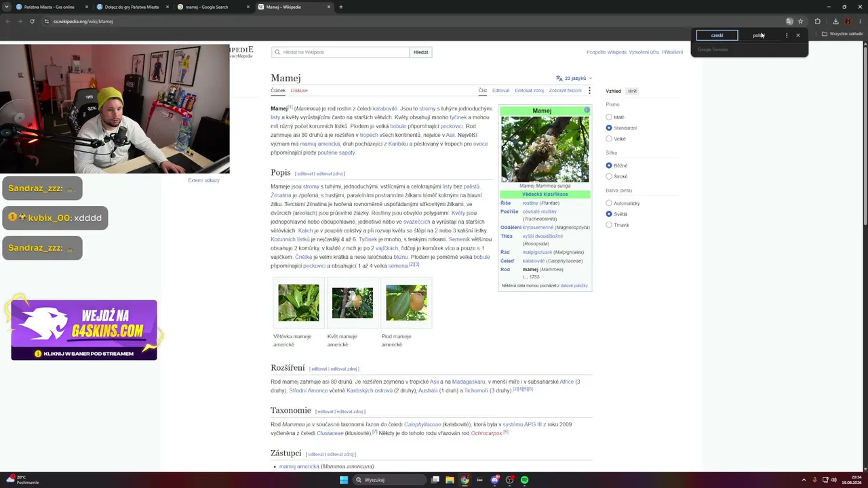868x488 pixels.
Task: Select the Velké font size option
Action: pyautogui.click(x=609, y=139)
